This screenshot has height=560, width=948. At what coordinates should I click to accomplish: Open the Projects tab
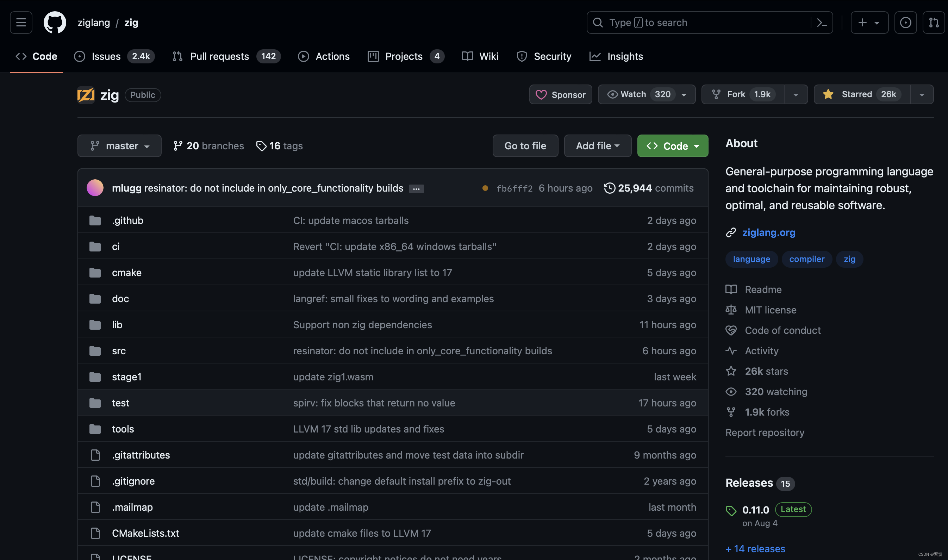pyautogui.click(x=406, y=56)
